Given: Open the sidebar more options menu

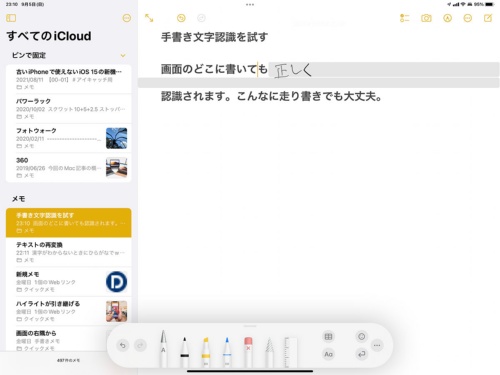Looking at the screenshot, I should [127, 18].
